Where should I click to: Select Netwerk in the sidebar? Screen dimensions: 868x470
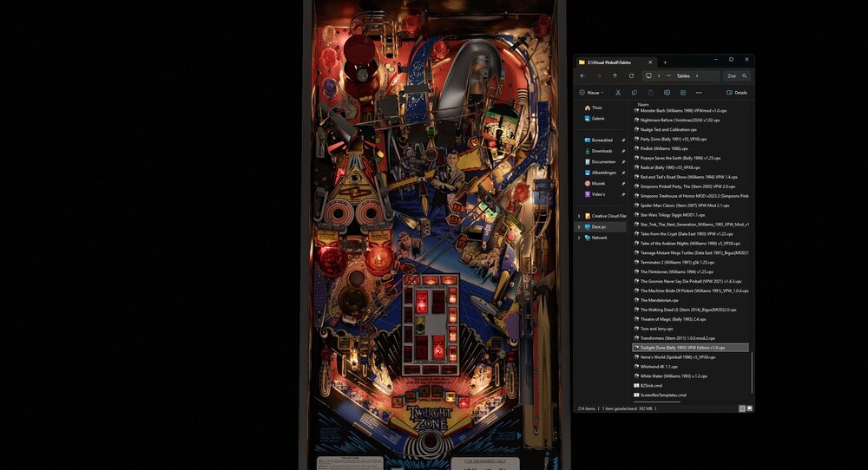(599, 238)
